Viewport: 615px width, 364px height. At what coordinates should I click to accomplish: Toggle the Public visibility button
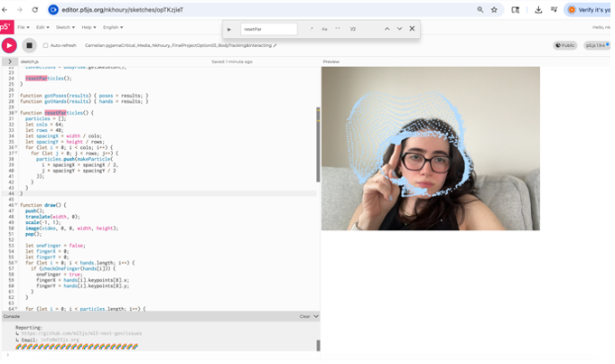[x=564, y=45]
